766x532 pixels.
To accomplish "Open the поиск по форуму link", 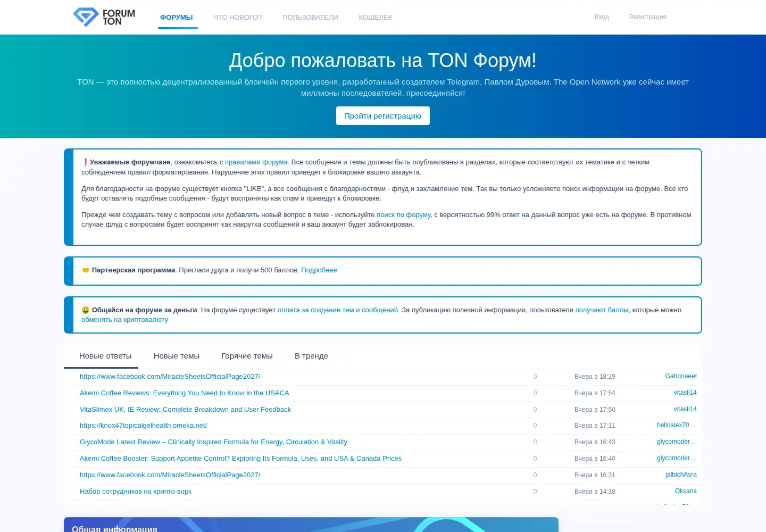I will pos(404,215).
